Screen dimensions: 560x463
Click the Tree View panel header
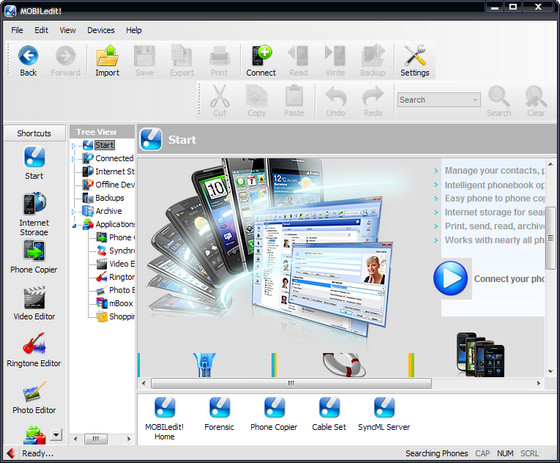(x=102, y=132)
